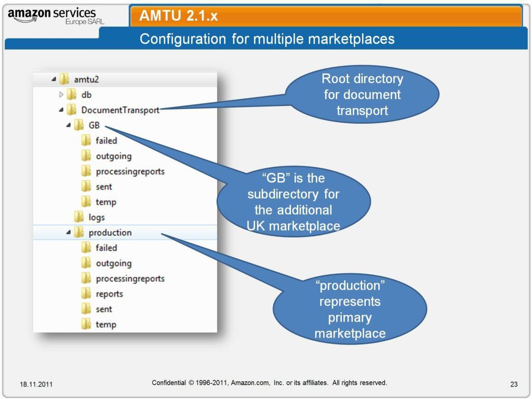
Task: Click the outgoing folder icon under production
Action: [x=86, y=263]
